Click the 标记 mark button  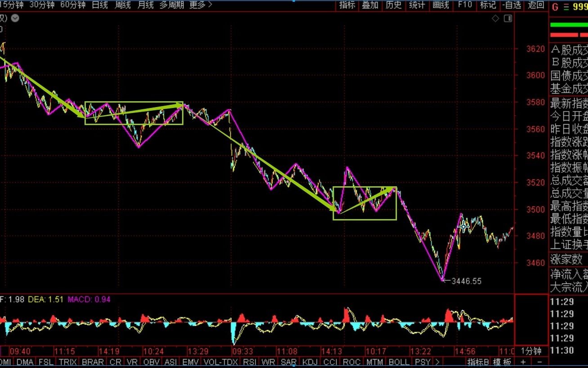488,5
